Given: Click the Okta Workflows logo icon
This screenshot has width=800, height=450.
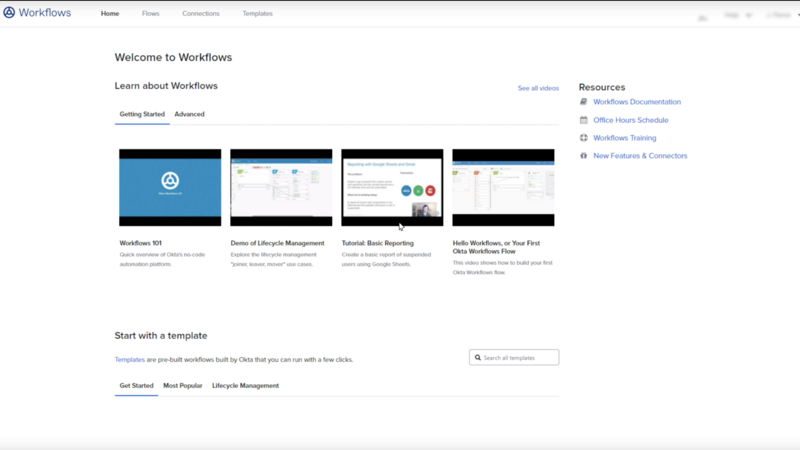Looking at the screenshot, I should pyautogui.click(x=9, y=14).
